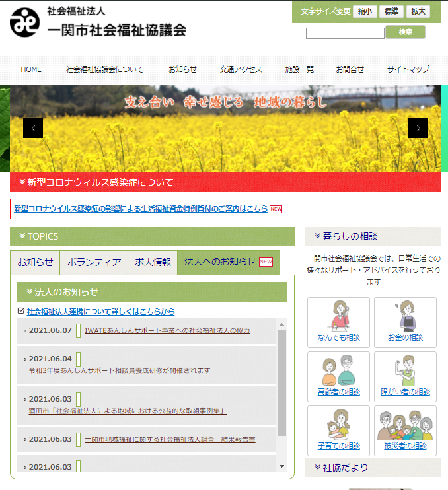Open 令和3年度あんしんサポート相談員養成研修 link

[120, 370]
